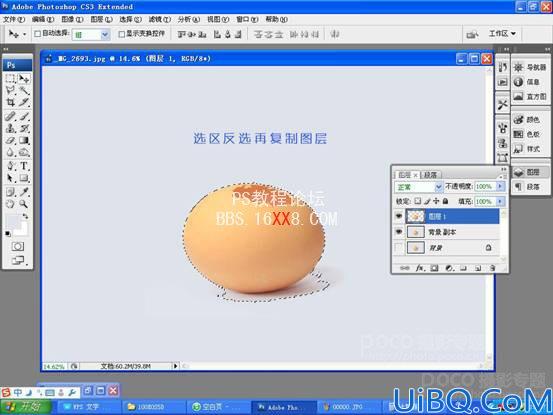Click the delete layer trash icon
The height and width of the screenshot is (415, 553).
pyautogui.click(x=492, y=268)
